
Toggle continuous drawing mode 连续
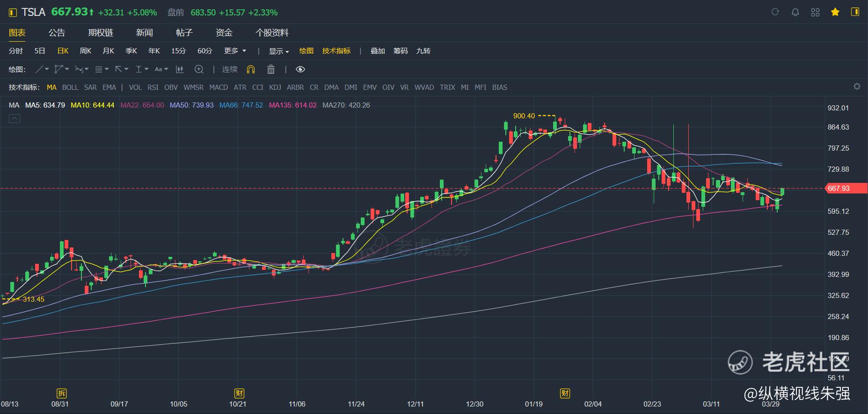(x=230, y=69)
